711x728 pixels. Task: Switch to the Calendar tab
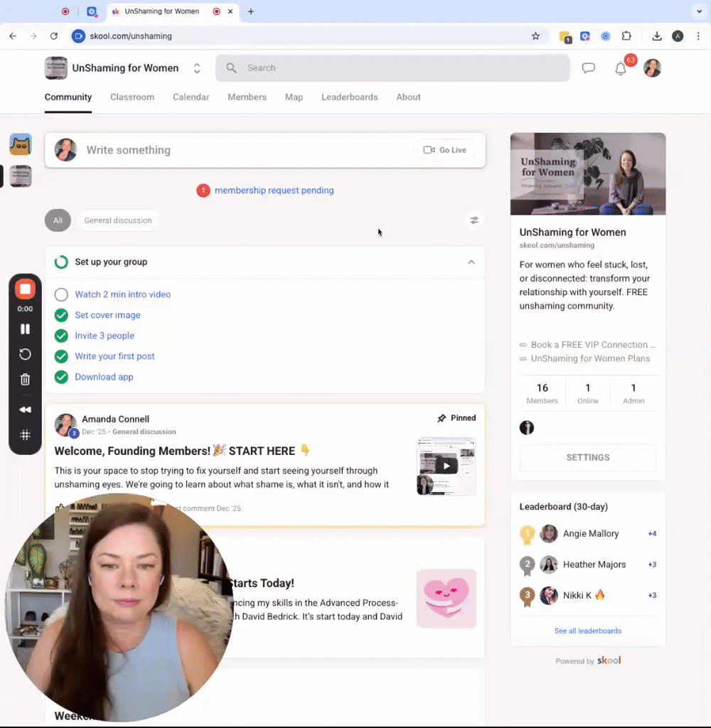point(191,97)
